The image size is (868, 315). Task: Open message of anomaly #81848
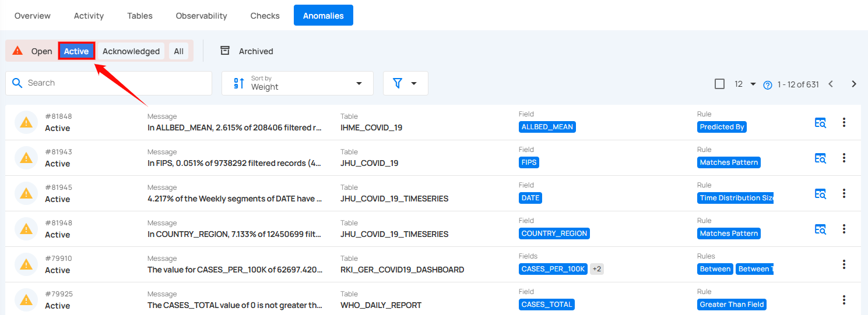(x=235, y=128)
